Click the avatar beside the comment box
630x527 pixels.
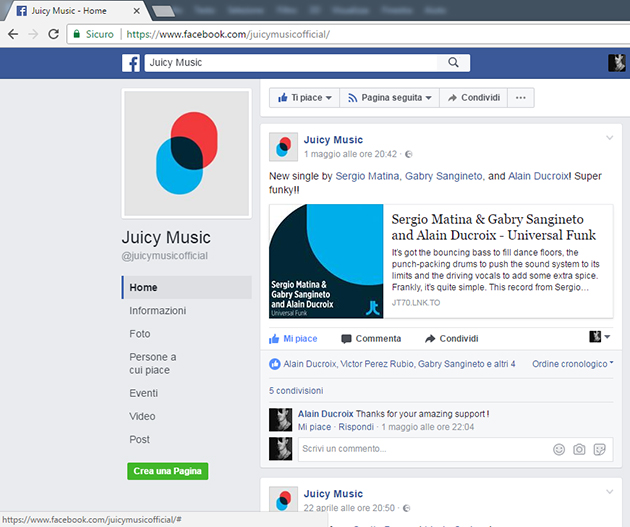pos(280,449)
